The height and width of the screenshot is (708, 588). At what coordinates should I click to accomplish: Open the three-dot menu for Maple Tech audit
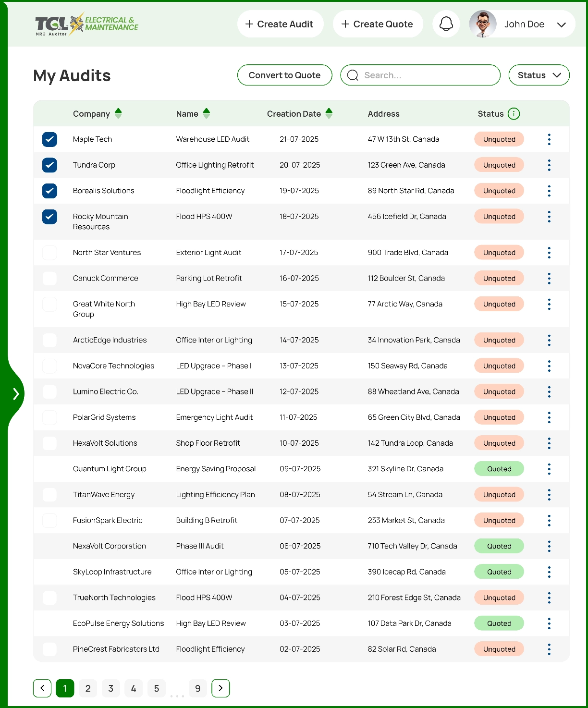pyautogui.click(x=549, y=139)
